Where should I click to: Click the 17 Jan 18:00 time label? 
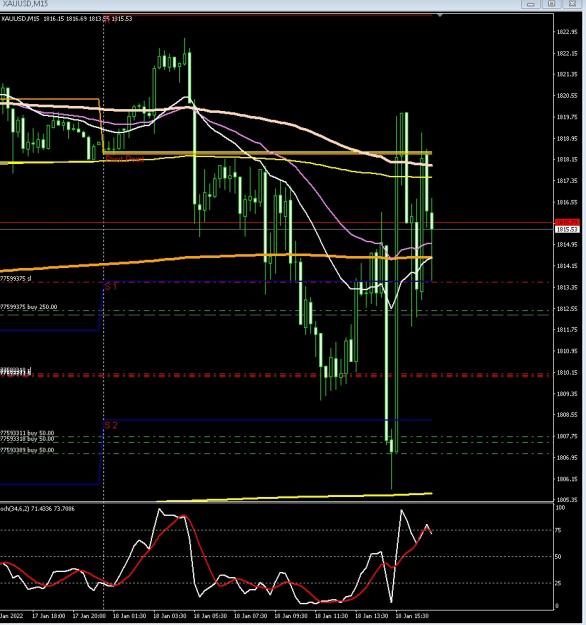click(48, 616)
